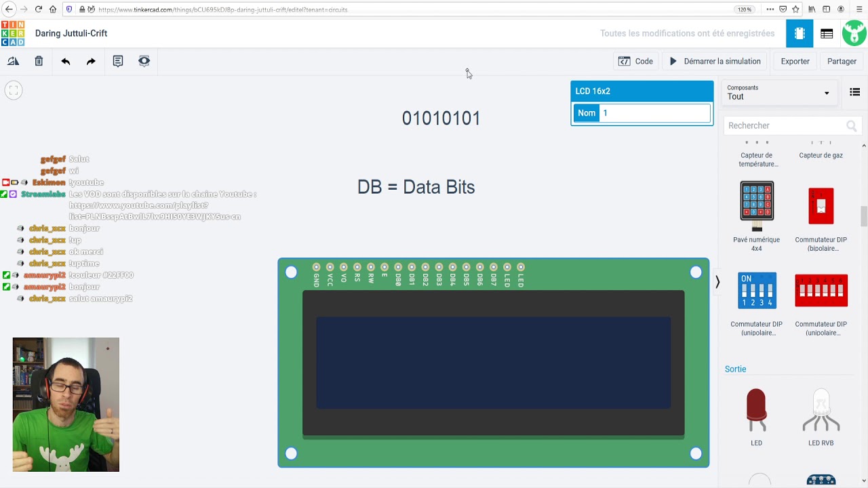Viewport: 868px width, 488px height.
Task: Pick the blue Commutateur DIP unipolaire x4
Action: click(756, 303)
